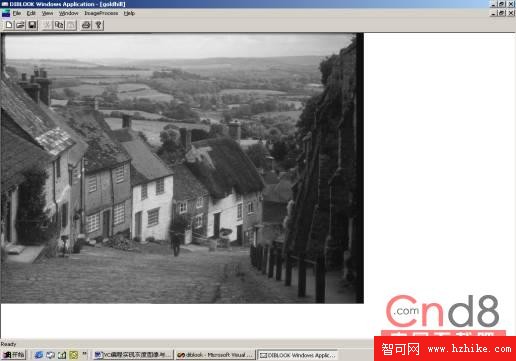Open the ImageProcess menu
Viewport: 516px width, 361px height.
(101, 13)
